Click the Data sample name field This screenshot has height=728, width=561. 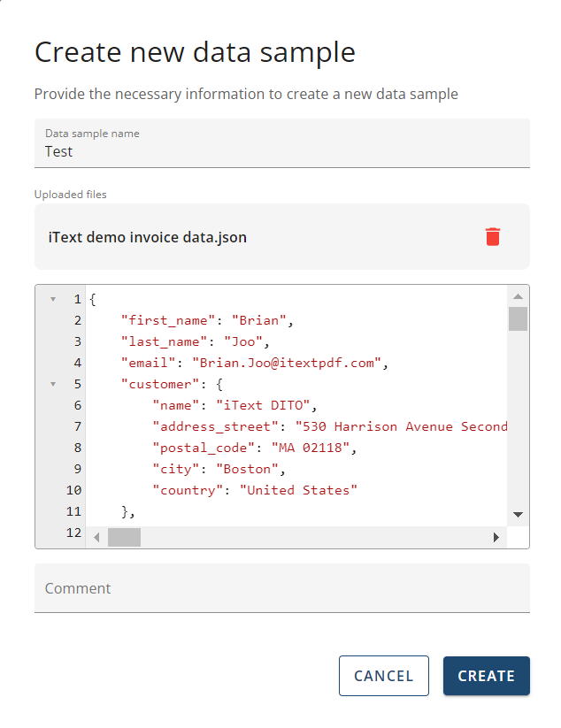281,151
